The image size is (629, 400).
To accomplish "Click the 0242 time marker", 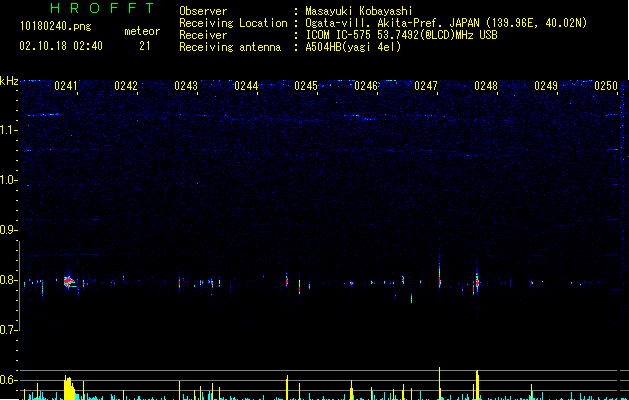I will point(126,86).
